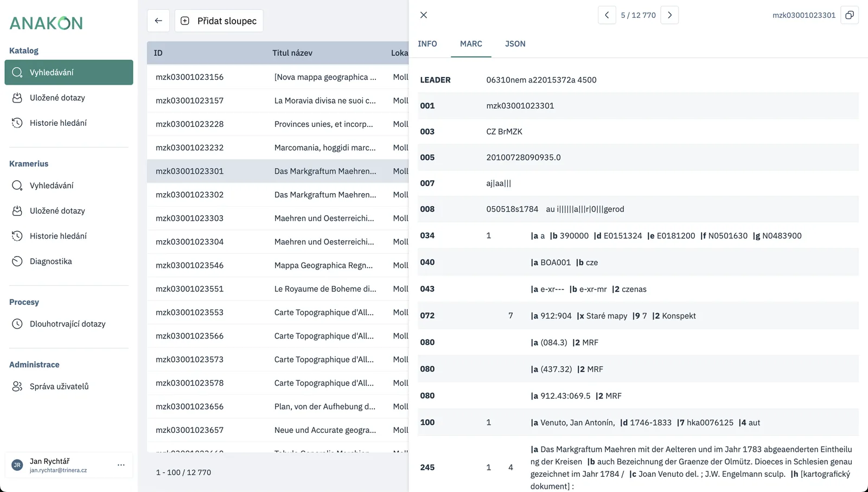Click the JR user avatar

coord(17,465)
